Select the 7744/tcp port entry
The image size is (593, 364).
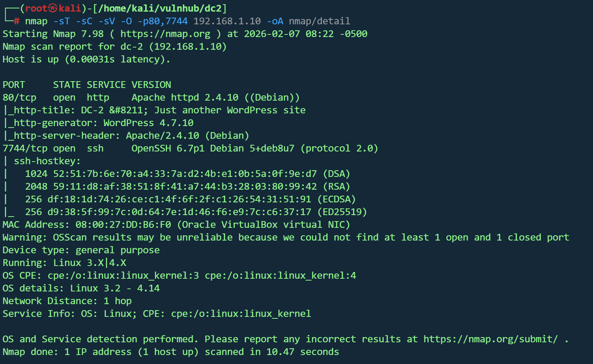(x=25, y=149)
